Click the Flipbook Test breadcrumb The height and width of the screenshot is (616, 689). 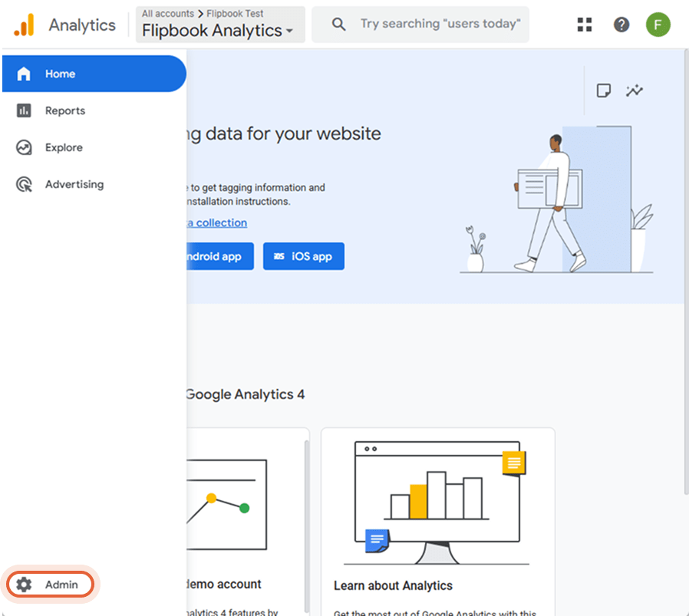(235, 14)
